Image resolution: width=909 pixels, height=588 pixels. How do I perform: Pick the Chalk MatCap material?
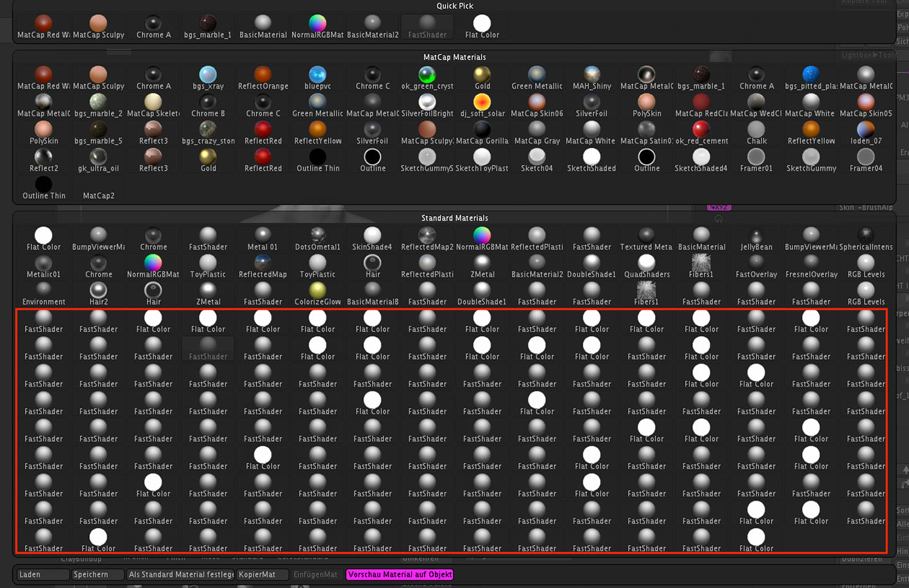[756, 131]
